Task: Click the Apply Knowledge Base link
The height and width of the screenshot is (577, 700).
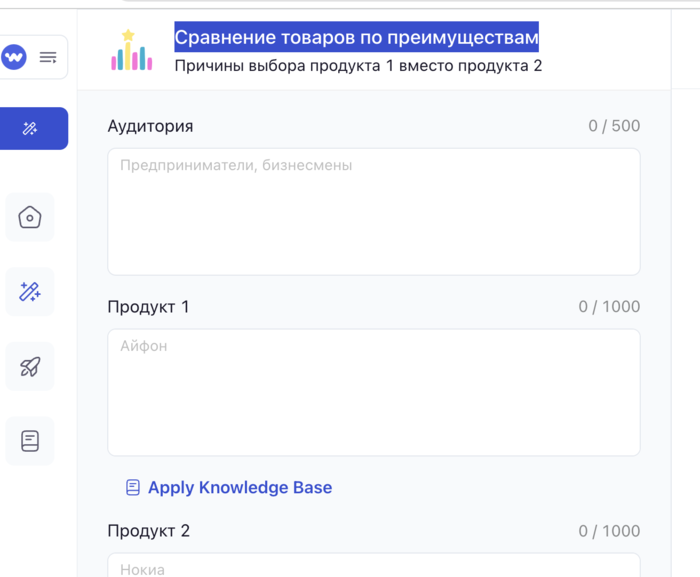Action: (239, 488)
